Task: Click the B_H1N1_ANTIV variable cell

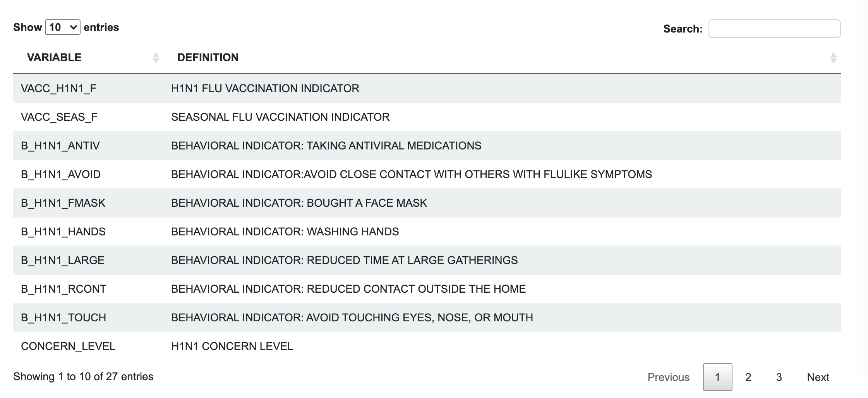Action: (x=60, y=146)
